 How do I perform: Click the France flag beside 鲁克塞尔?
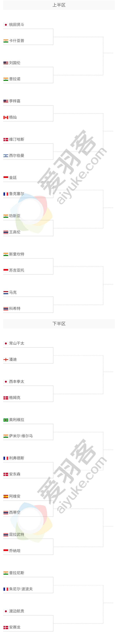point(6,194)
